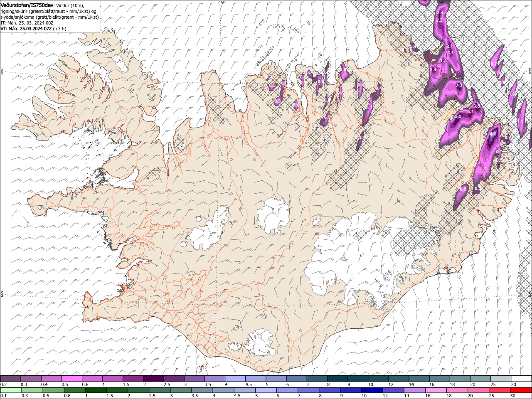Select the palest green 0.1 rain legend swatch
532x399 pixels.
[11, 390]
